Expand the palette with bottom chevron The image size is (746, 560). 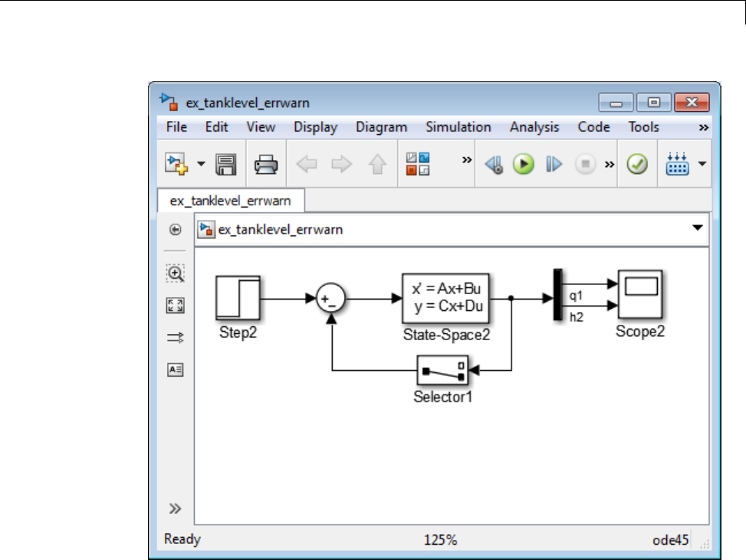175,509
